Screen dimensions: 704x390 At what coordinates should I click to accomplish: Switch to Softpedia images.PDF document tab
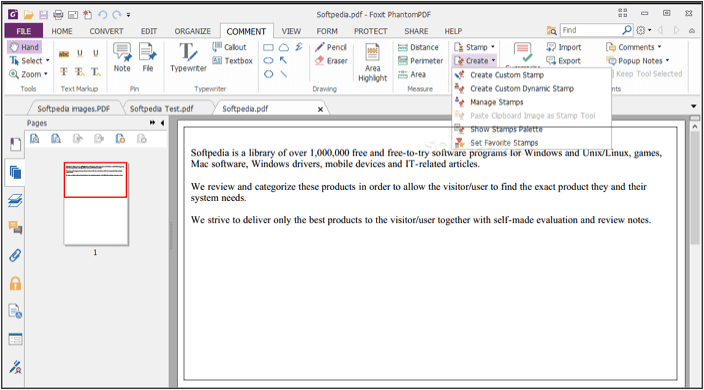pyautogui.click(x=74, y=109)
